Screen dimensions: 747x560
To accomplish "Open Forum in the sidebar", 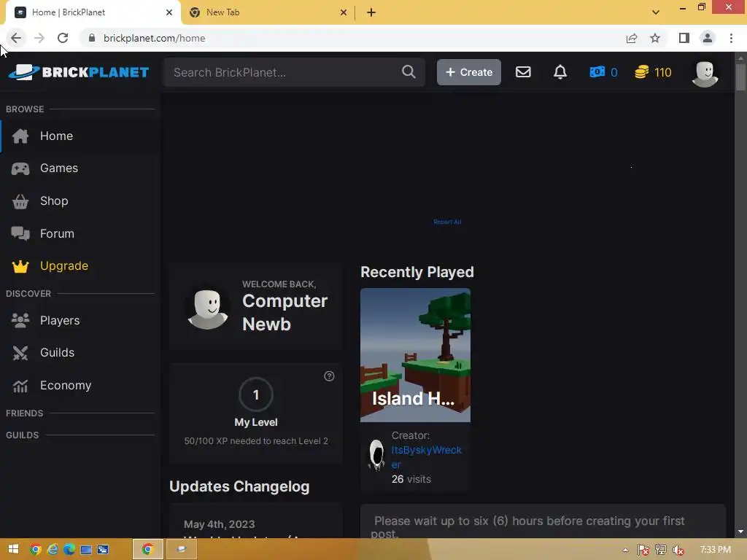I will [80, 233].
